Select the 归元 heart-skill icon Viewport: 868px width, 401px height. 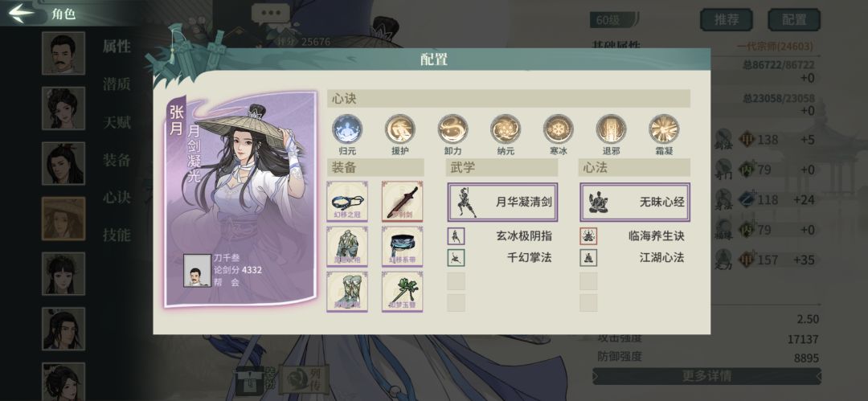click(347, 129)
